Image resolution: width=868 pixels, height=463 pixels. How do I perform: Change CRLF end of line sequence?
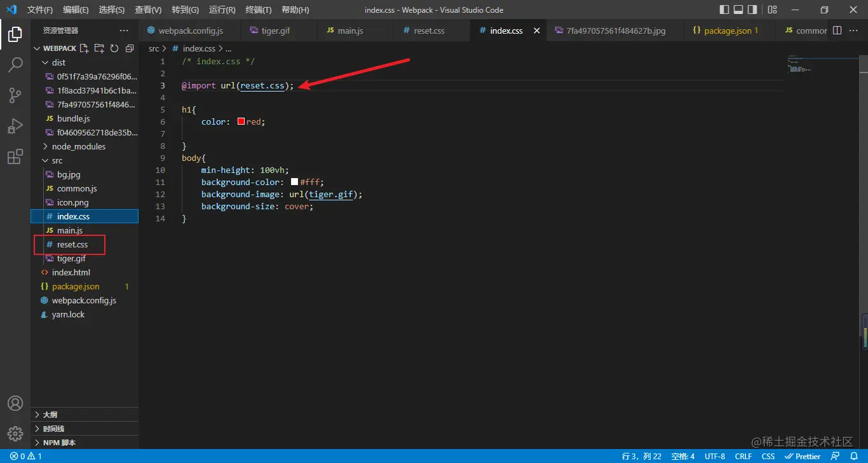(x=743, y=456)
